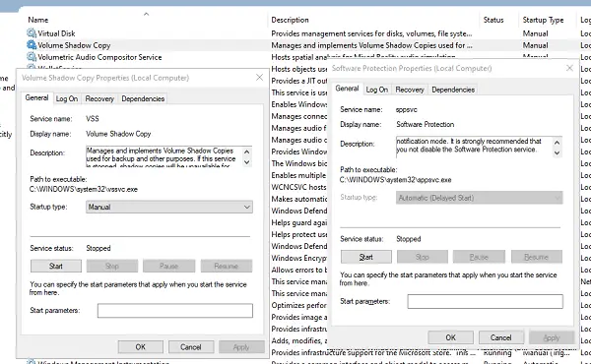Click the Volumetric Audio Compositor Service gear icon
The width and height of the screenshot is (591, 364).
point(32,57)
